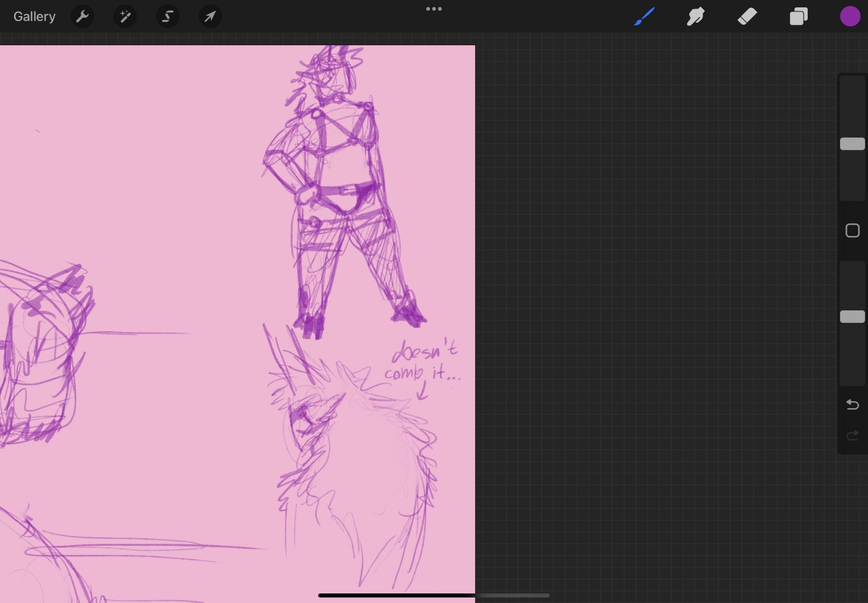Select the Brush paint tool
This screenshot has height=603, width=868.
(x=644, y=16)
